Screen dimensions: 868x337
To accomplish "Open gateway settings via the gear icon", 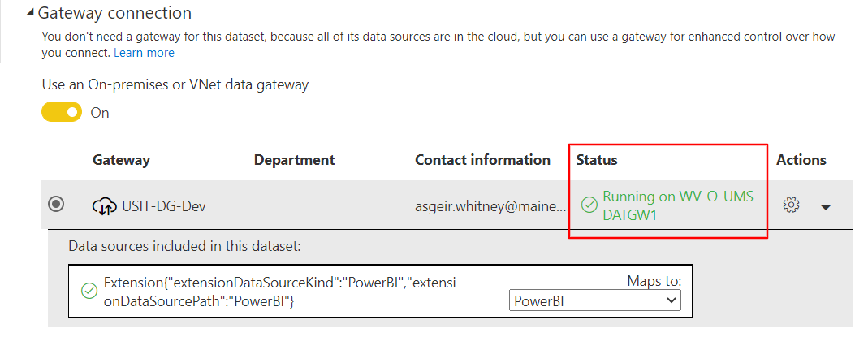I will (791, 205).
